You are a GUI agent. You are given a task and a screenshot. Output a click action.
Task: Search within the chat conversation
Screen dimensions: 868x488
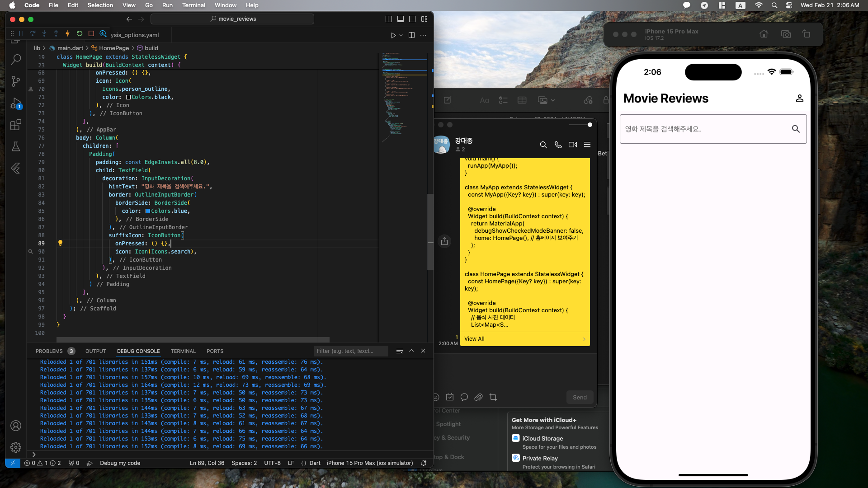[543, 145]
